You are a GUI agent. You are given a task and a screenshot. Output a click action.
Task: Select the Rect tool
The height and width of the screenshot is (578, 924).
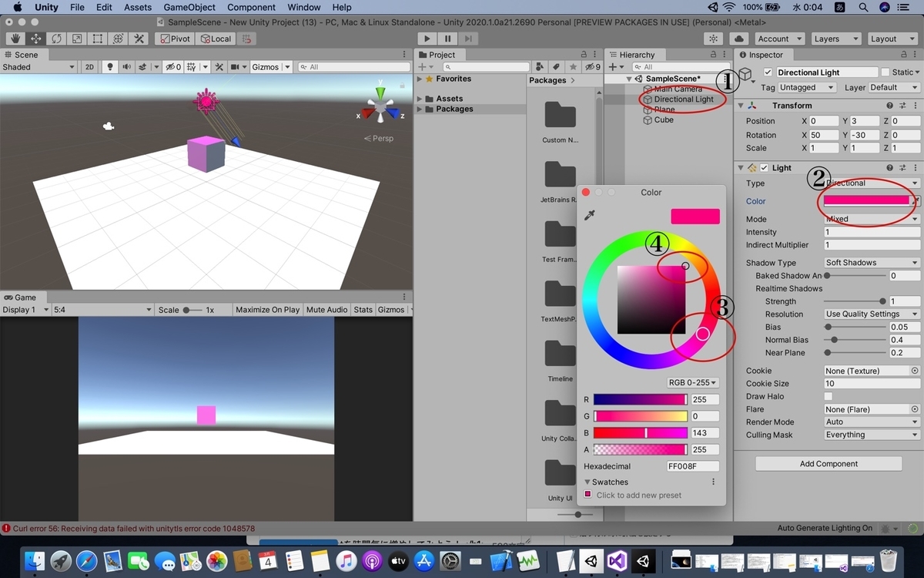tap(98, 39)
